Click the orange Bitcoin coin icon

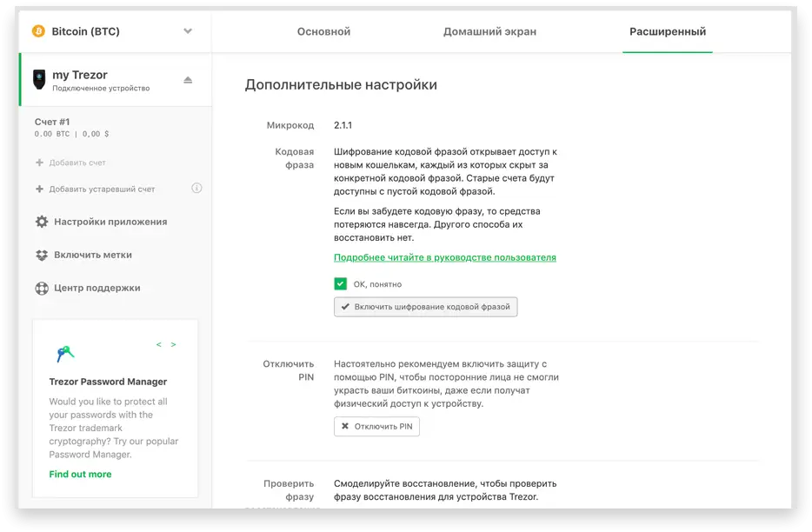pos(38,31)
